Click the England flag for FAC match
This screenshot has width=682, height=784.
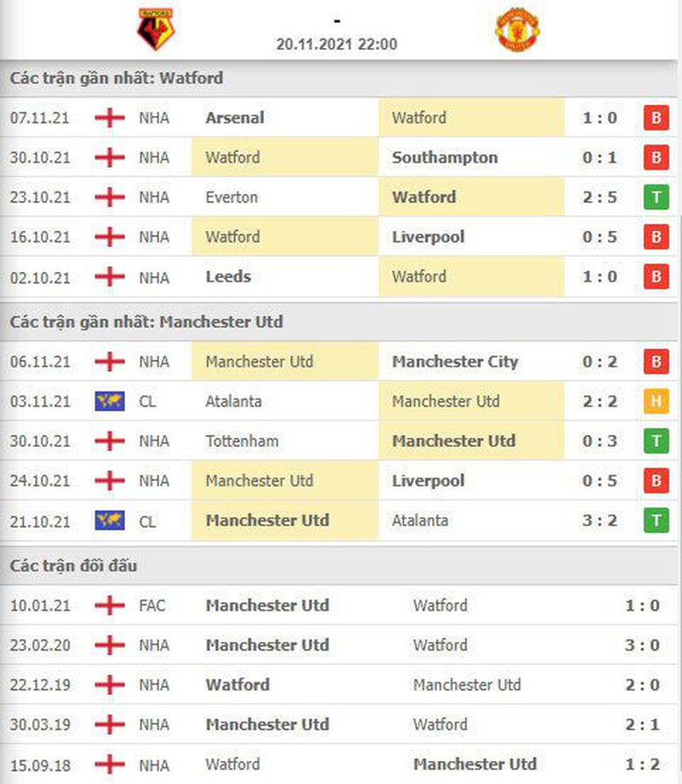click(x=109, y=605)
